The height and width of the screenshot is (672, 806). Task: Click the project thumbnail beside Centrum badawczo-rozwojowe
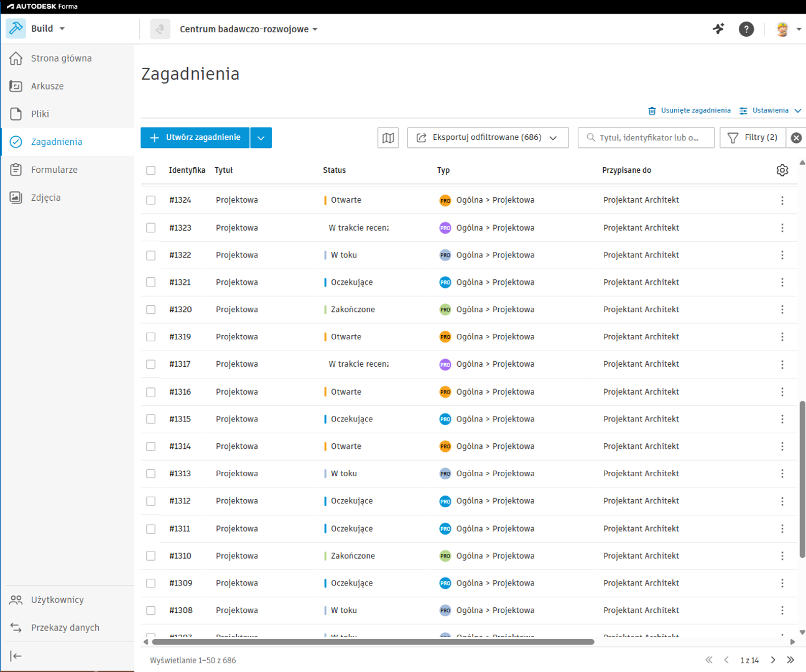[160, 29]
